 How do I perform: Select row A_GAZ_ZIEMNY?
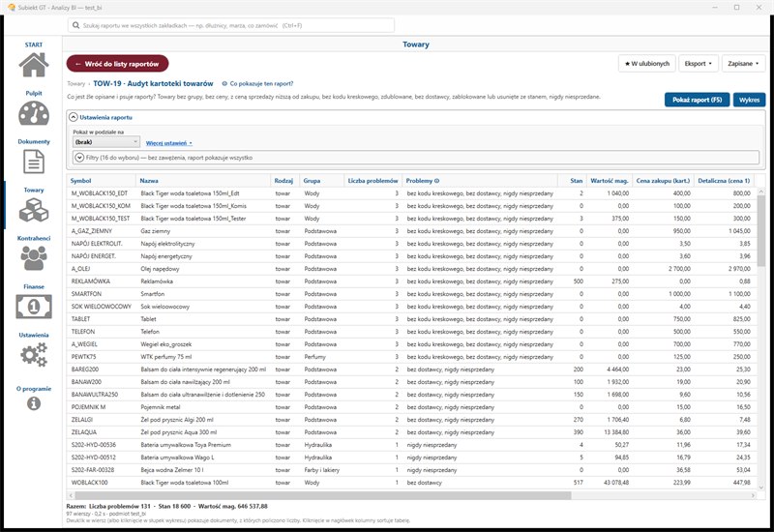410,231
